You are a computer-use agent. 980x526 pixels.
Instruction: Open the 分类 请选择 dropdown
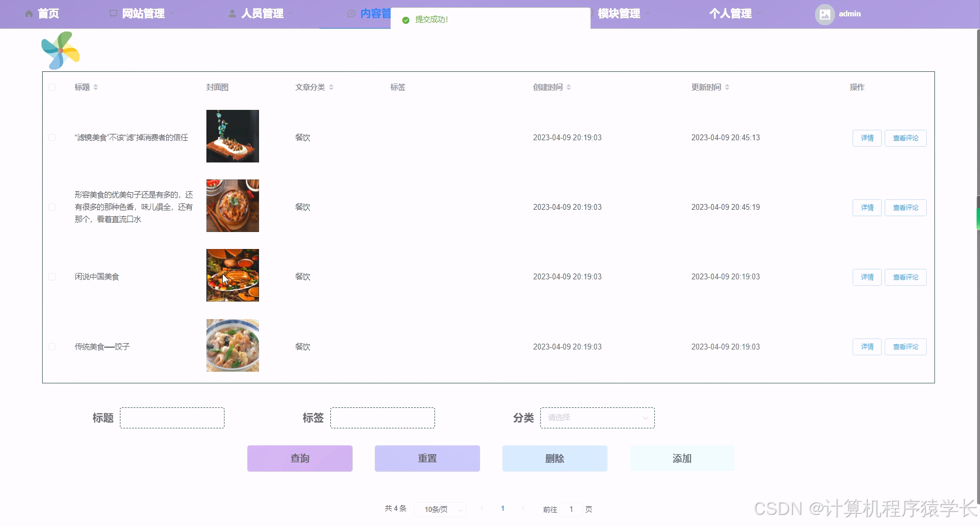coord(598,418)
